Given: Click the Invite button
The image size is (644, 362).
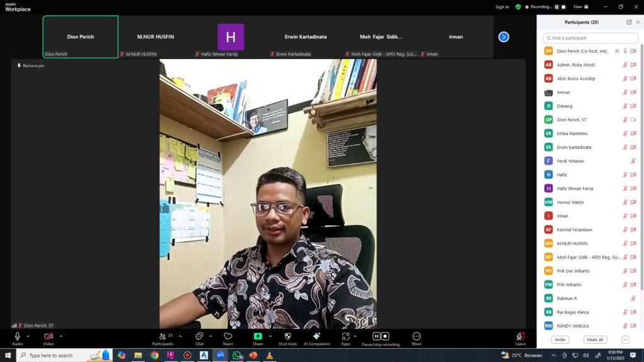Looking at the screenshot, I should [560, 339].
